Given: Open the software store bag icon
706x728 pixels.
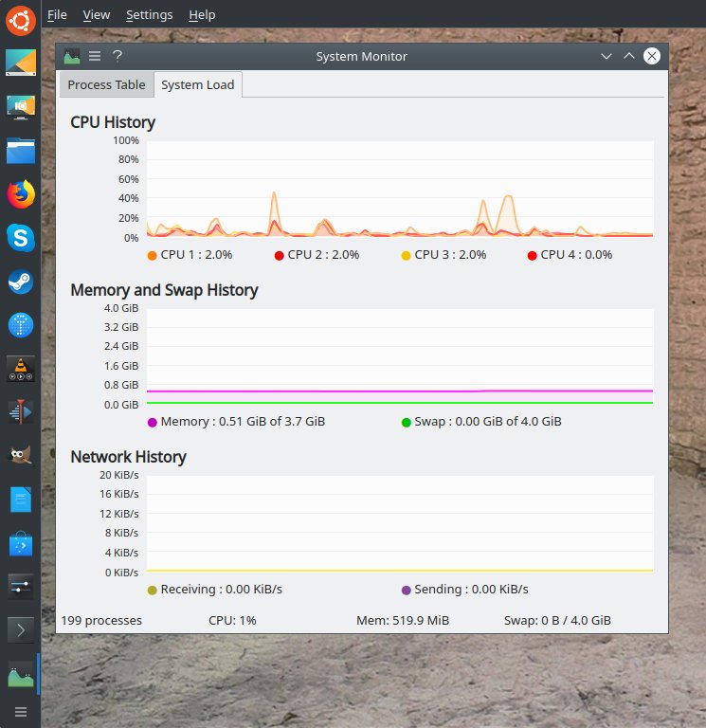Looking at the screenshot, I should (21, 543).
